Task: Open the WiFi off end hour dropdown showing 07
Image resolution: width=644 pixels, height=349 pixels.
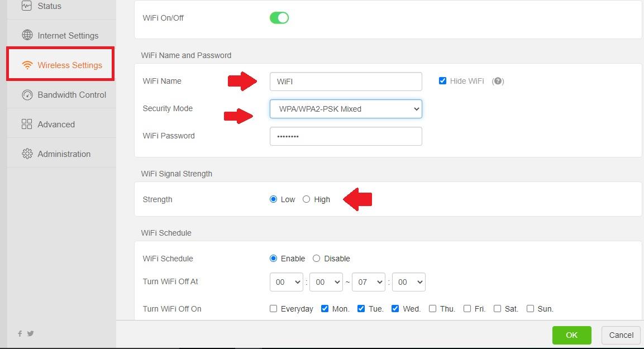Action: (369, 282)
